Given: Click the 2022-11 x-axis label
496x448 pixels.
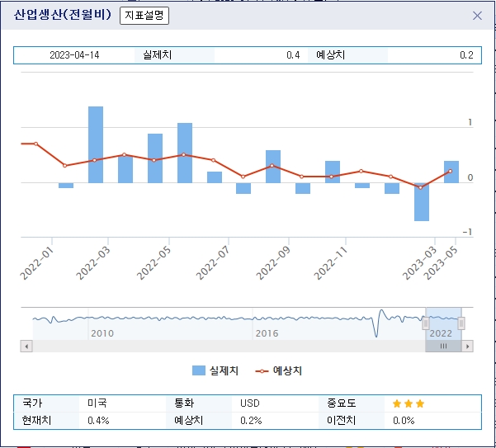Looking at the screenshot, I should click(331, 262).
